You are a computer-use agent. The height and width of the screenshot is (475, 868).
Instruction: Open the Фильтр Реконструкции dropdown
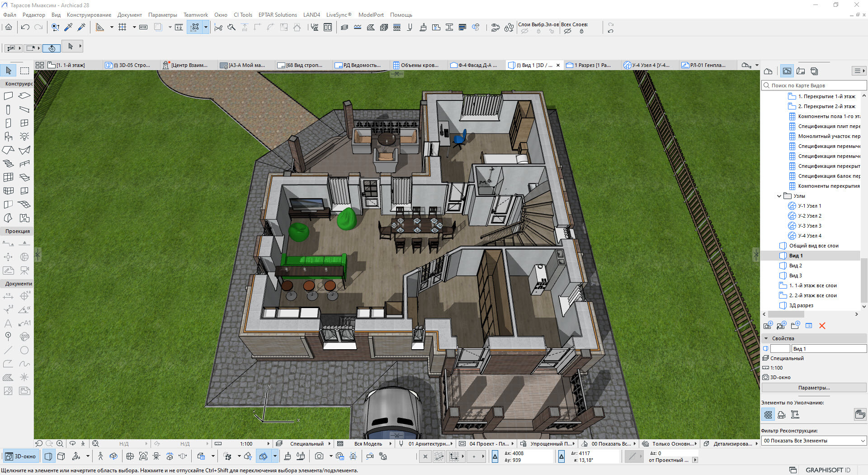point(814,441)
